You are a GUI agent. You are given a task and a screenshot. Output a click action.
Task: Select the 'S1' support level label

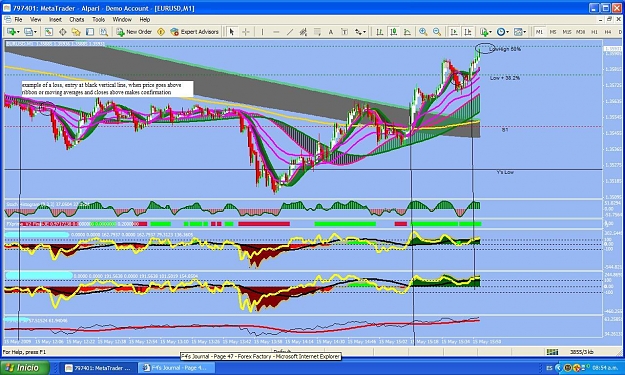point(505,130)
